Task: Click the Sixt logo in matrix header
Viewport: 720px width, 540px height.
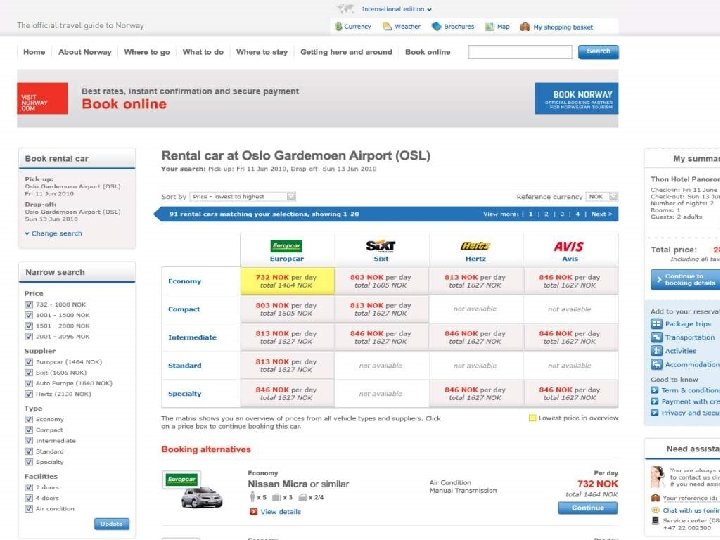Action: click(x=381, y=246)
